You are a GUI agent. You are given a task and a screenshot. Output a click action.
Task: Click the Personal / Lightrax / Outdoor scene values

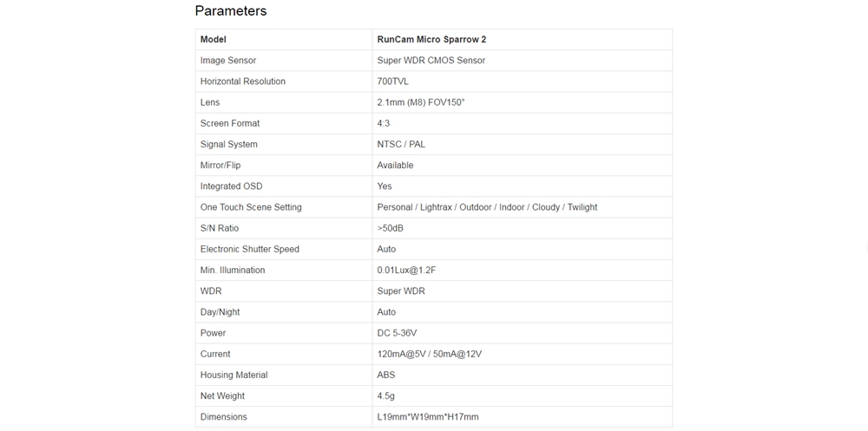pos(487,207)
